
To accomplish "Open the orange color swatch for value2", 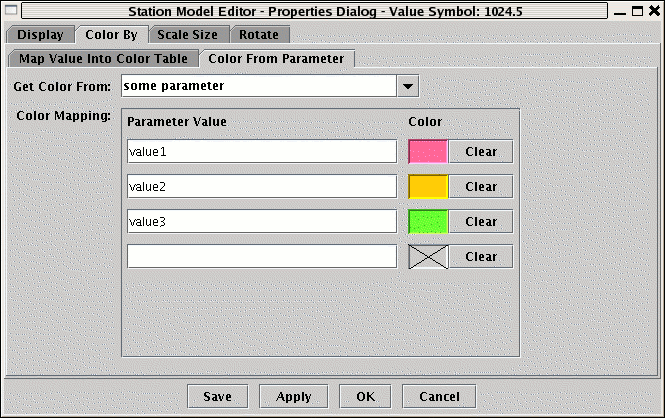I will [428, 187].
